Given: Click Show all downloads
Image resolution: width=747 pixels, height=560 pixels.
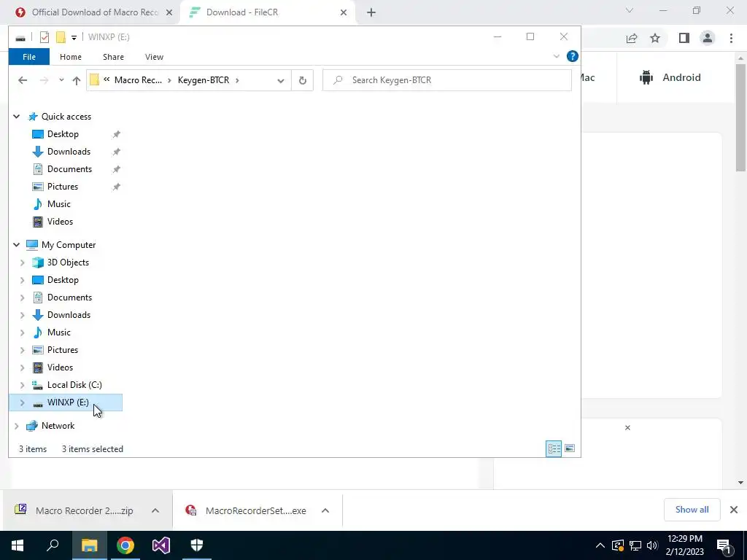Looking at the screenshot, I should [x=692, y=510].
